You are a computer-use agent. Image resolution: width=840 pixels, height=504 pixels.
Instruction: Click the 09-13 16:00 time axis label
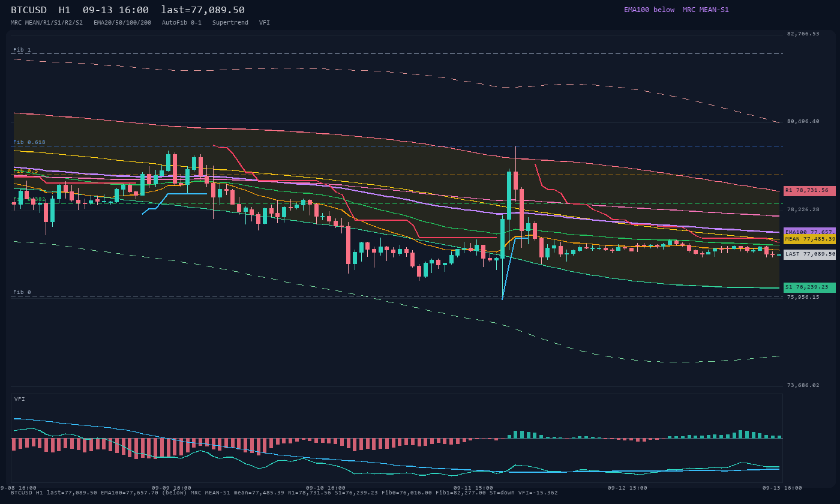(x=782, y=488)
